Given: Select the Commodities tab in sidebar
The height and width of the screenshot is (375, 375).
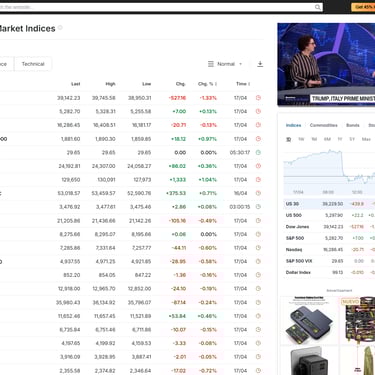Looking at the screenshot, I should [323, 125].
